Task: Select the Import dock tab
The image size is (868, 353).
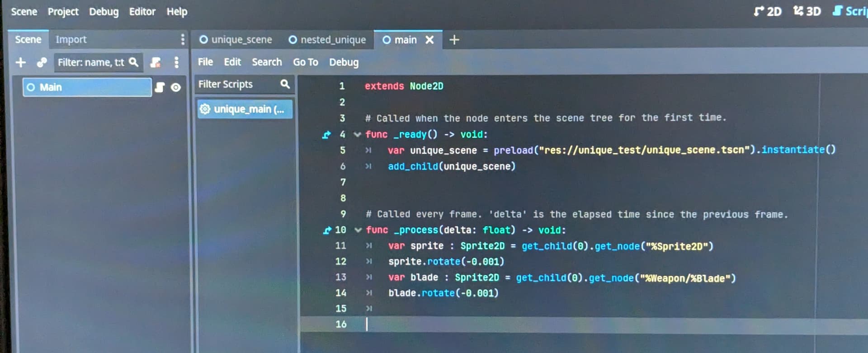Action: click(71, 39)
